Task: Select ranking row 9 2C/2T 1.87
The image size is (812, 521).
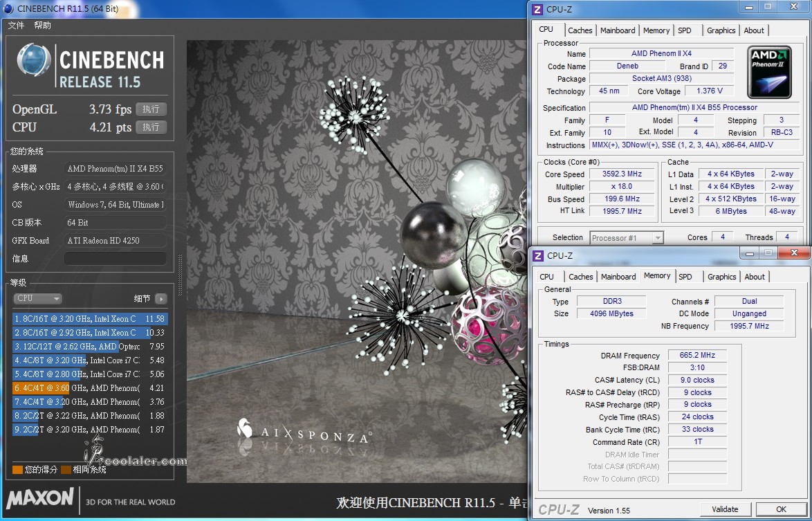Action: tap(90, 430)
